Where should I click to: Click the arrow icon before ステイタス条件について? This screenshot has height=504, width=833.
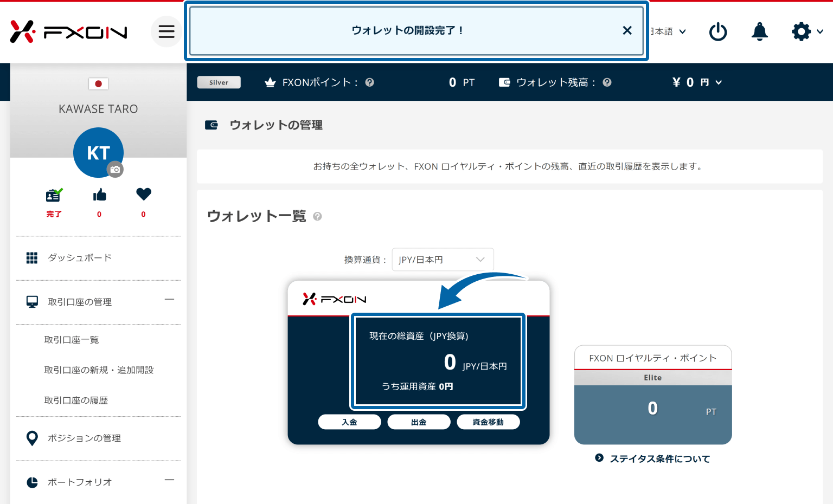click(x=599, y=458)
